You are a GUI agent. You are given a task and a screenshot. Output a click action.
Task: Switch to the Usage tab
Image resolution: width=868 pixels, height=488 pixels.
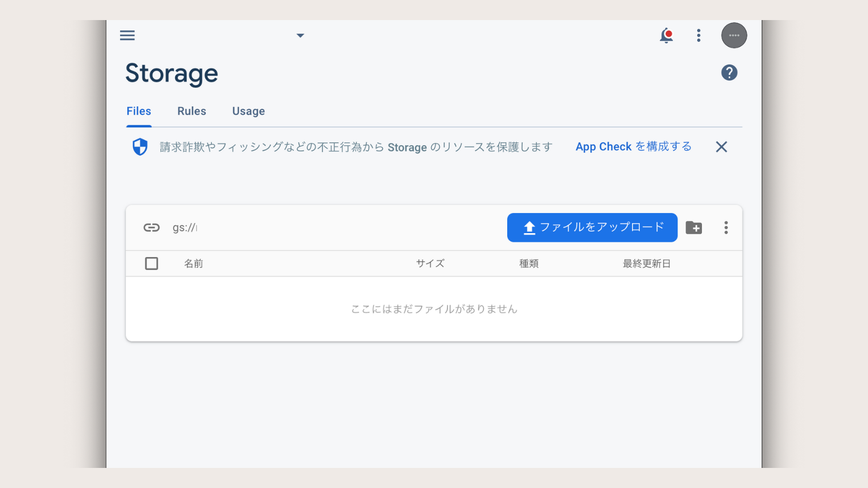(x=248, y=111)
